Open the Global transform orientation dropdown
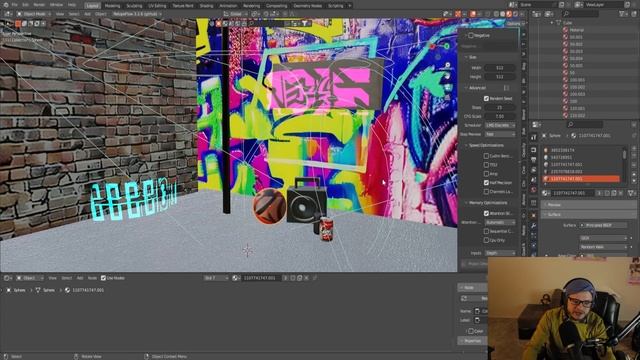Viewport: 640px width, 360px height. pos(236,14)
